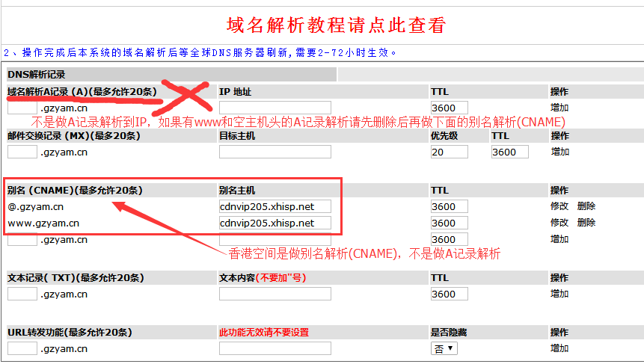Click 增加 for the A record row

pos(559,108)
